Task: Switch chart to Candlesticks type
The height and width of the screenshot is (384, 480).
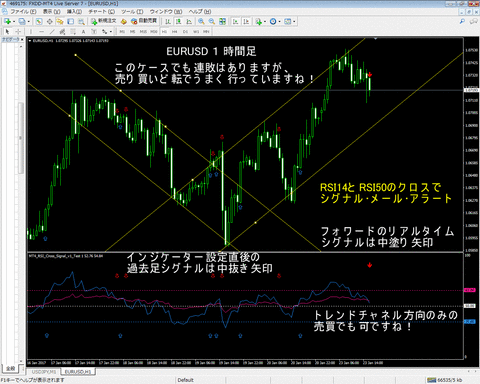Action: click(x=179, y=21)
